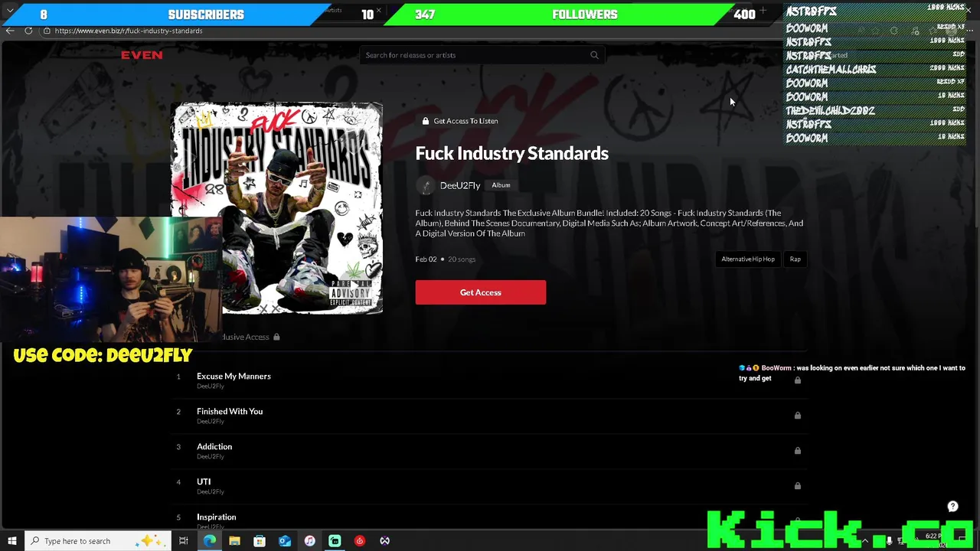Click the lock icon next to Exclusive Access
Viewport: 980px width, 551px height.
(x=276, y=337)
